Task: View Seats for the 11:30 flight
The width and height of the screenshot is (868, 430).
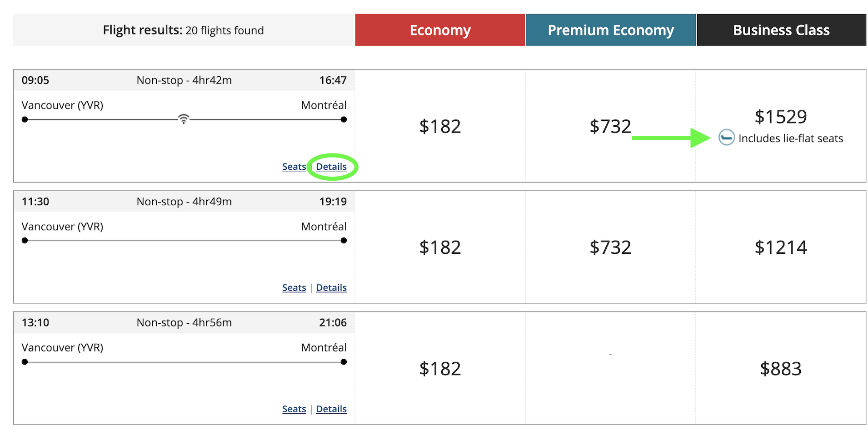Action: [x=294, y=287]
